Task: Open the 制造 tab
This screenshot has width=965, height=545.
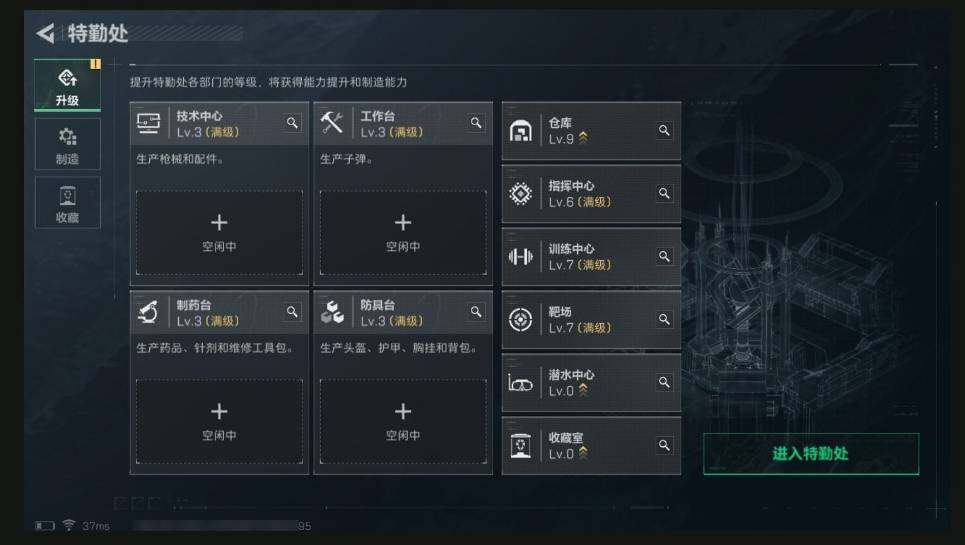Action: [67, 144]
